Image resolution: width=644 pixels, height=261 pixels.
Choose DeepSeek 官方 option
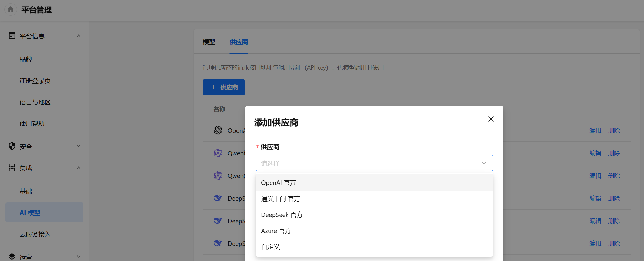coord(374,215)
